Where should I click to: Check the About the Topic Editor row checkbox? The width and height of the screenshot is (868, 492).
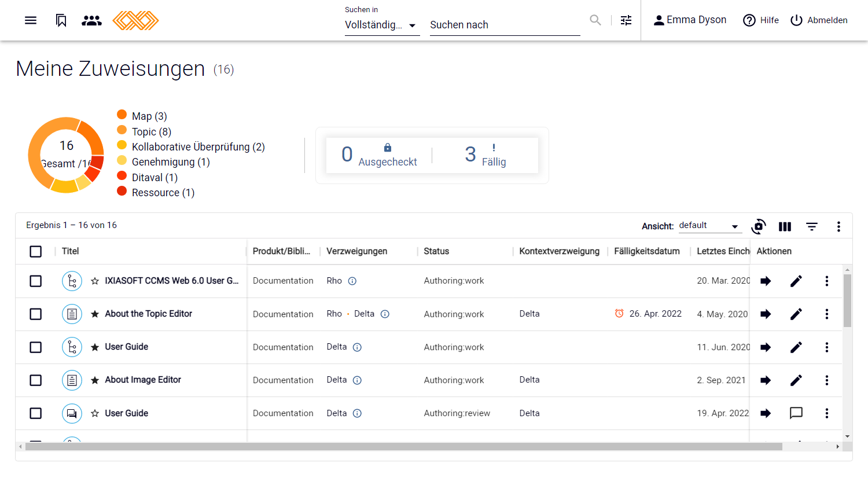(x=36, y=314)
